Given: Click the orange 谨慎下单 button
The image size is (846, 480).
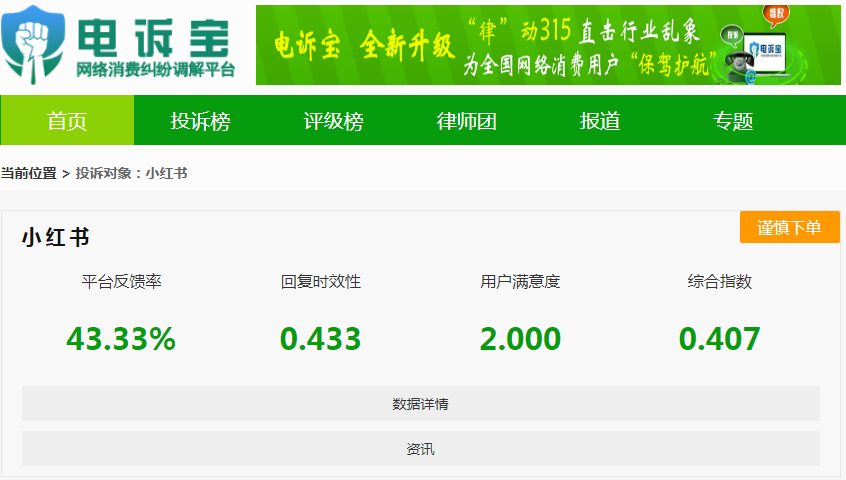Looking at the screenshot, I should click(x=789, y=227).
